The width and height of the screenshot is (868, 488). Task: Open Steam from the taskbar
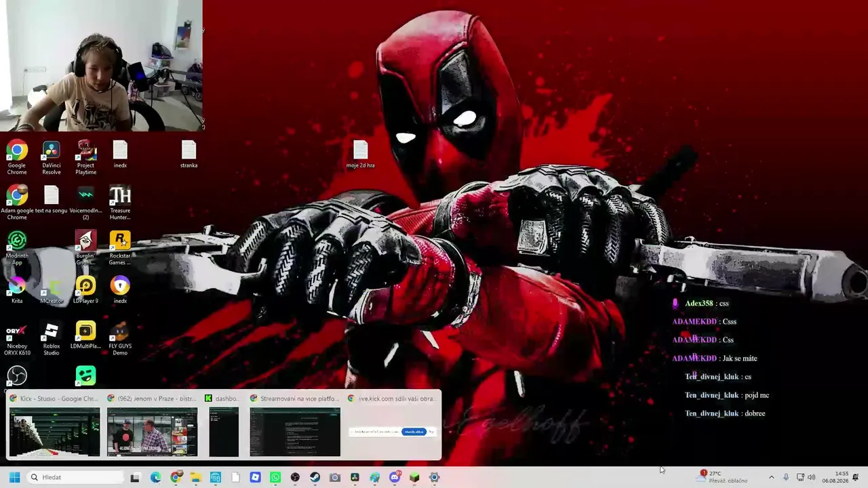(x=315, y=477)
